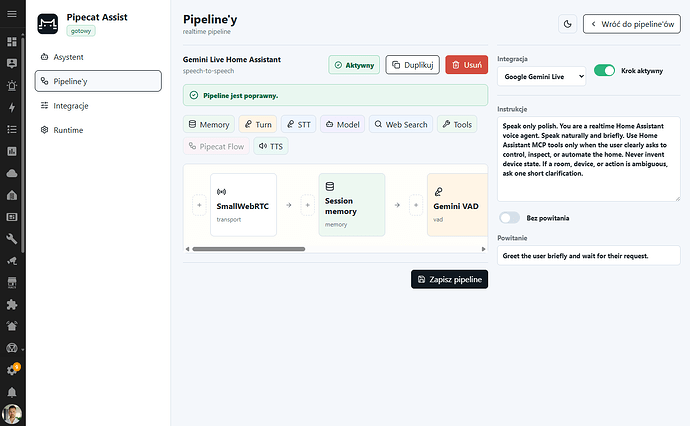Open the energy lightning bolt icon
Image resolution: width=690 pixels, height=426 pixels.
pyautogui.click(x=12, y=107)
